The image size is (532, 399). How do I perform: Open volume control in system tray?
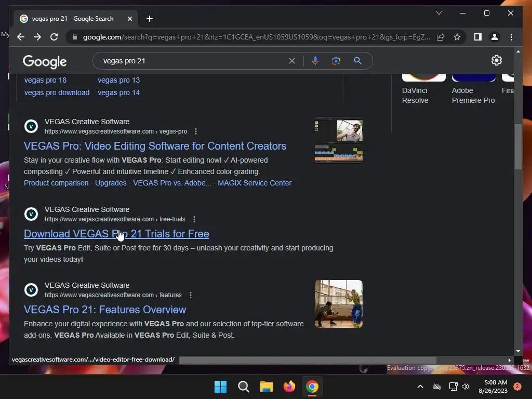coord(465,387)
